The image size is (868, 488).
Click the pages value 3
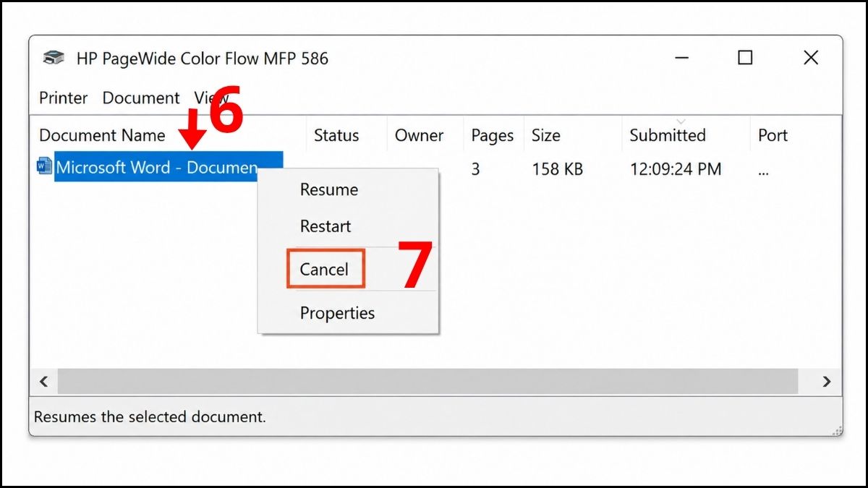coord(475,169)
